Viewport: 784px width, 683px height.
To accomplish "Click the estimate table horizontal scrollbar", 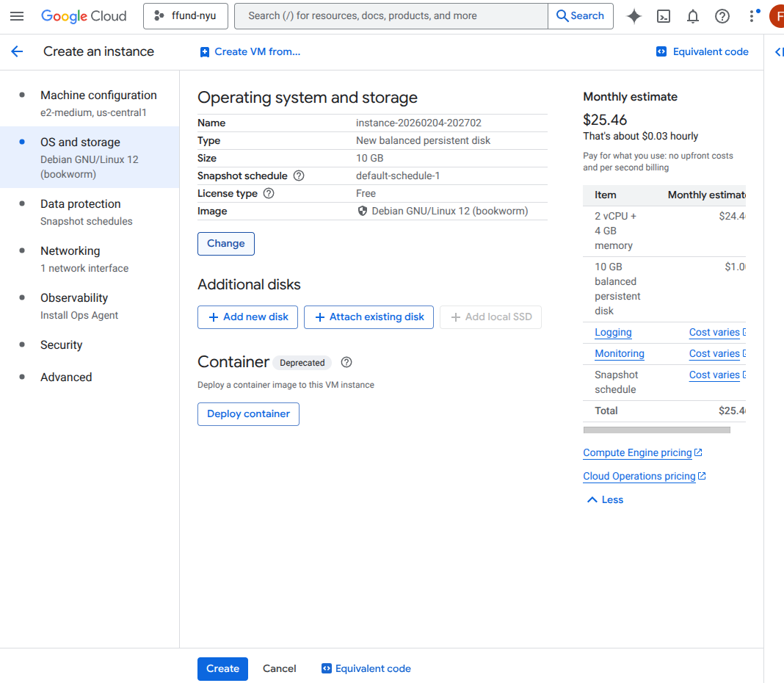I will click(x=656, y=430).
